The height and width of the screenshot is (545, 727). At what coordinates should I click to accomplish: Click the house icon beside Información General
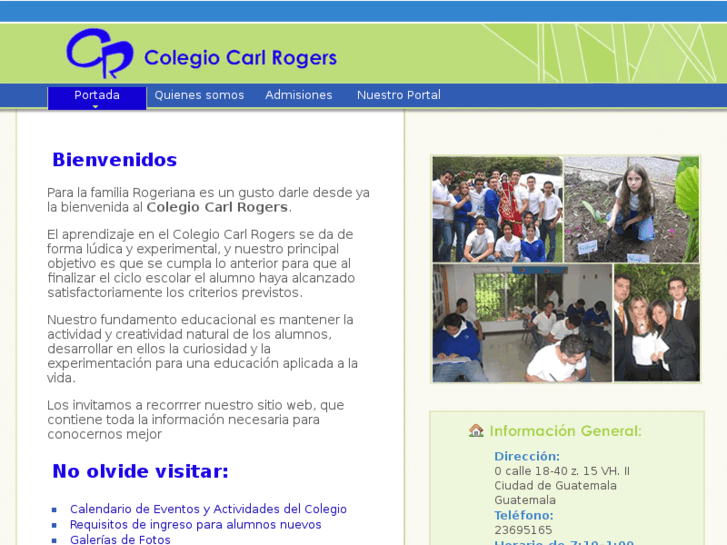tap(476, 430)
